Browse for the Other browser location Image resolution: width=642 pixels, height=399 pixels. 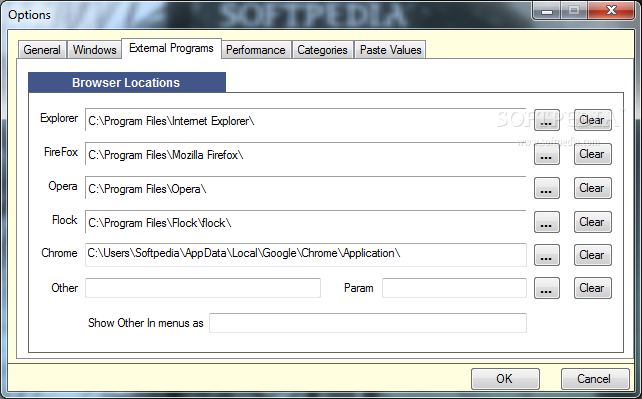(x=547, y=288)
